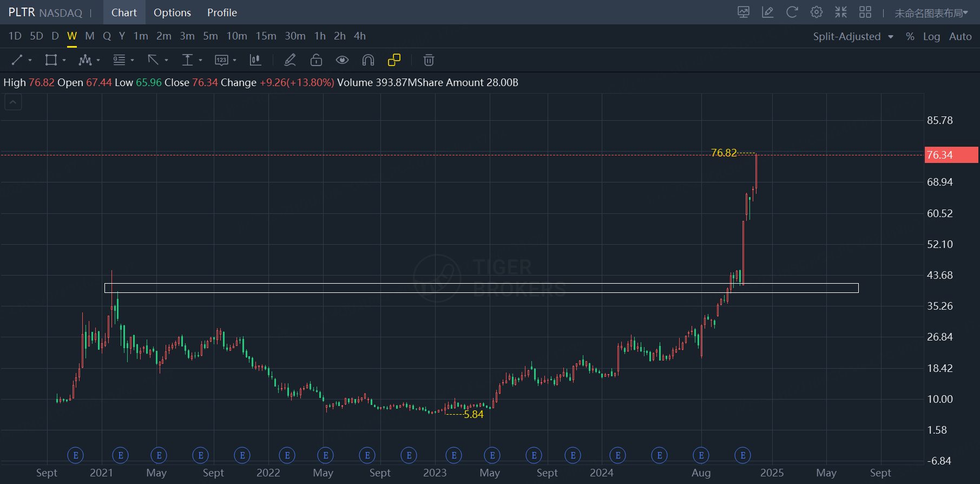Click the candlestick chart style icon
The height and width of the screenshot is (484, 980).
click(255, 60)
